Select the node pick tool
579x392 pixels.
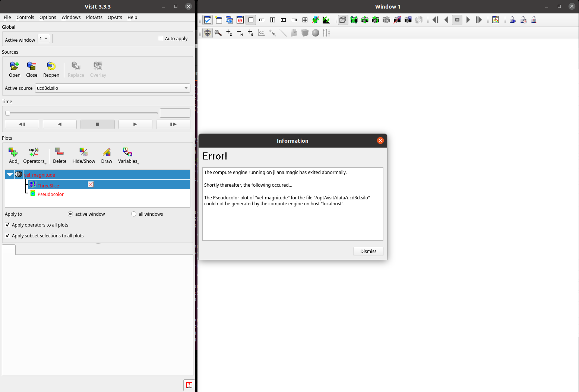point(240,33)
